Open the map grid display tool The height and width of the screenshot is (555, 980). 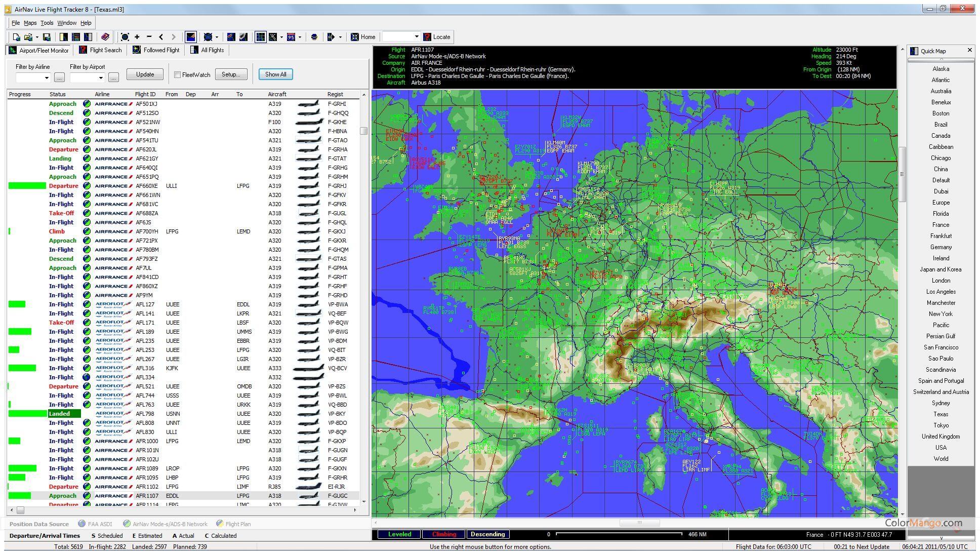click(260, 36)
